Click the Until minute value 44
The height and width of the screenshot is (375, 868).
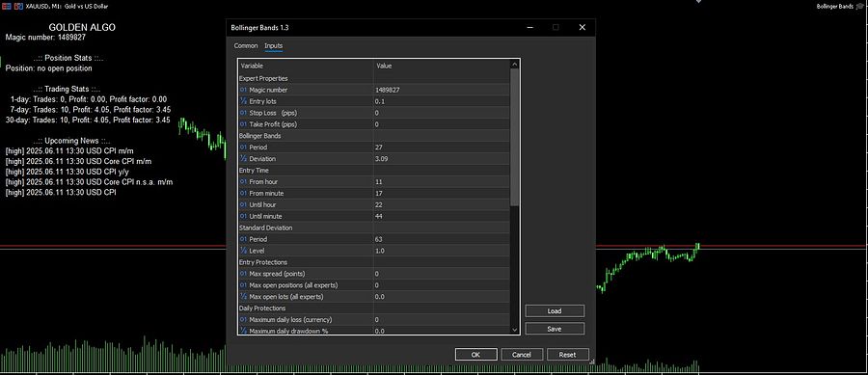pyautogui.click(x=441, y=216)
